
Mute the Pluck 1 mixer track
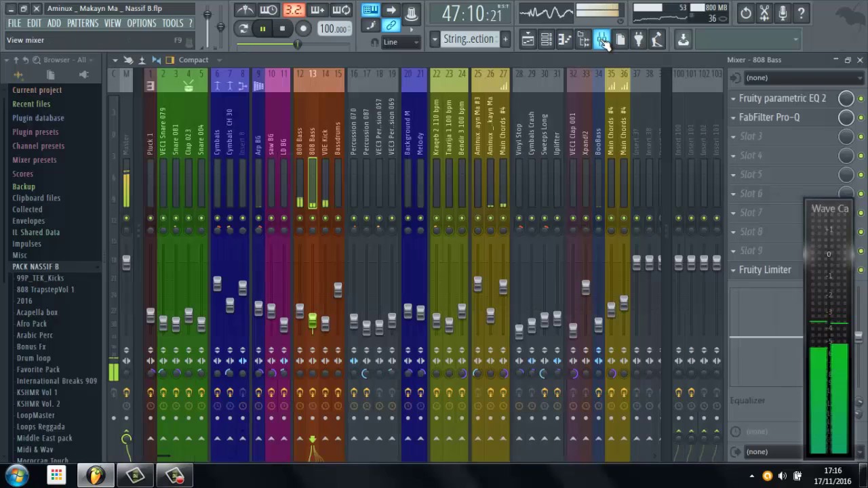[151, 218]
